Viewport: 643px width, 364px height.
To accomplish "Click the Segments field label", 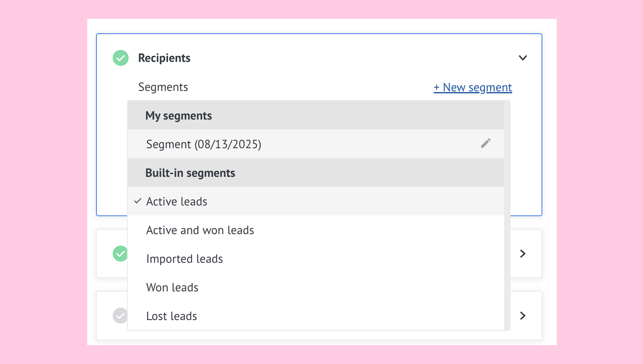I will point(163,87).
